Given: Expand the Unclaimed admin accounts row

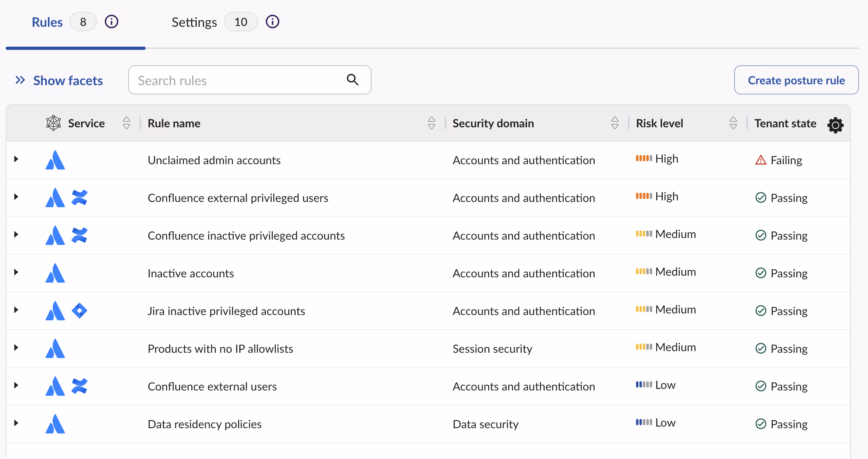Looking at the screenshot, I should point(16,159).
